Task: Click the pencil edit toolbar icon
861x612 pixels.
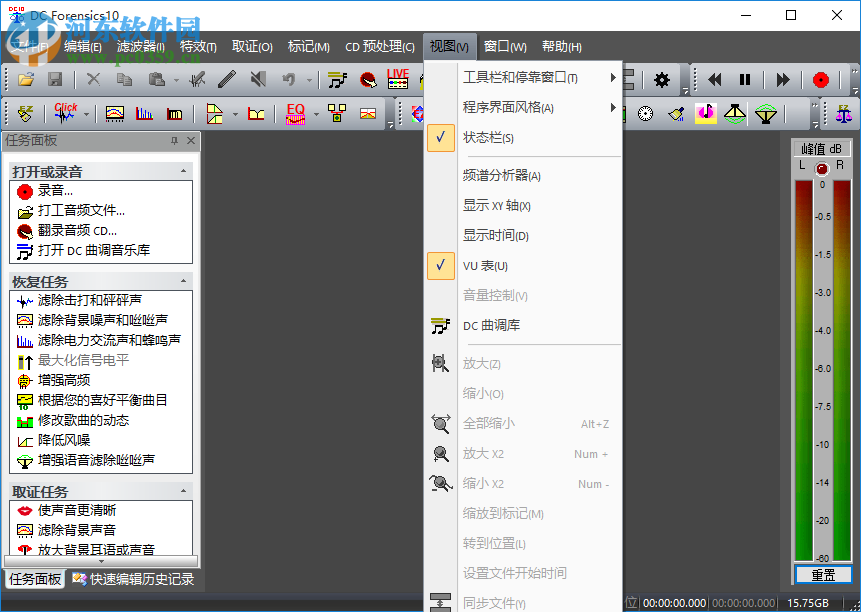Action: click(227, 80)
